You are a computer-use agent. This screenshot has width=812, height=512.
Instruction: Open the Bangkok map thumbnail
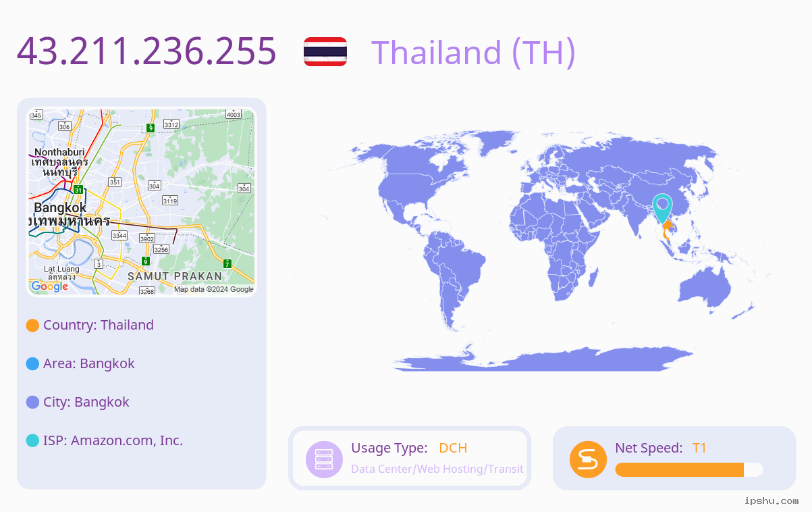[142, 202]
